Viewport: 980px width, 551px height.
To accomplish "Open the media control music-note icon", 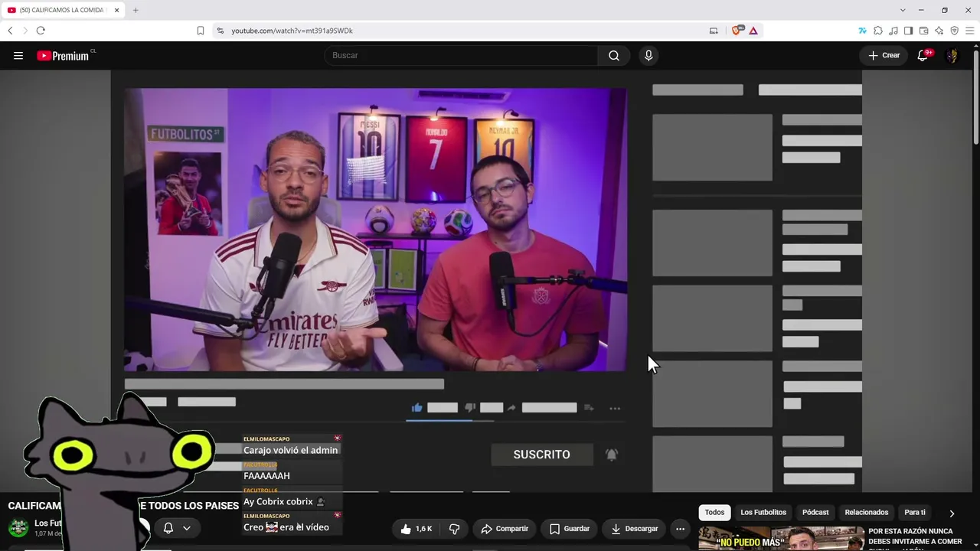I will pos(893,31).
